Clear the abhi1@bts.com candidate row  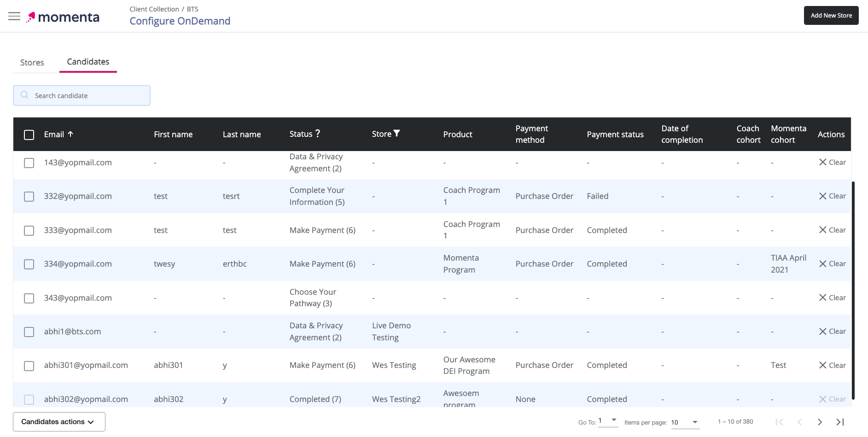[832, 332]
